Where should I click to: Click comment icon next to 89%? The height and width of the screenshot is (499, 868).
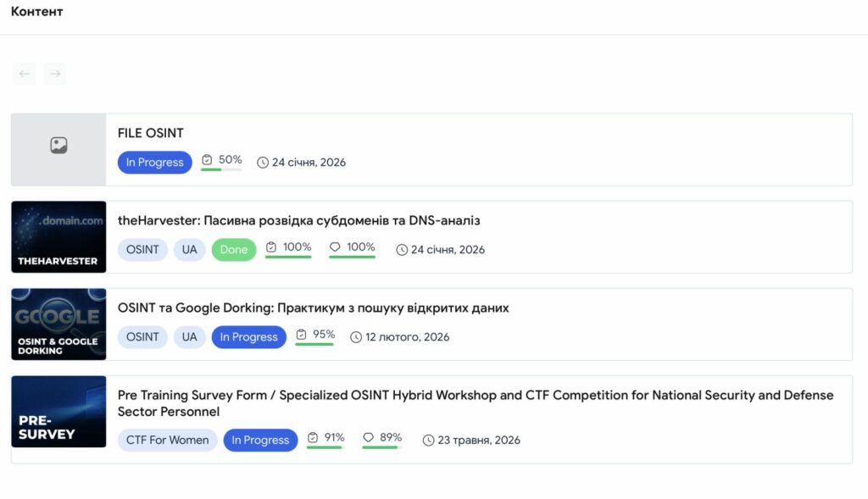(369, 438)
